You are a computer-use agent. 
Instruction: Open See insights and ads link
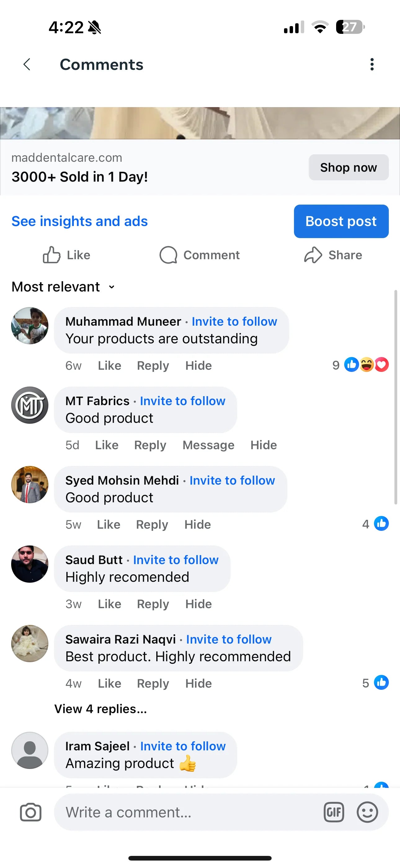coord(79,221)
